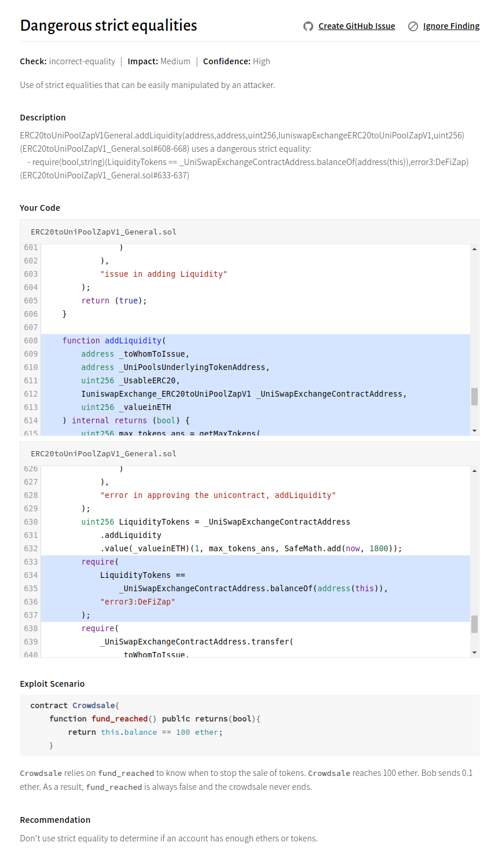502x868 pixels.
Task: Click the Recommendation section heading
Action: click(x=55, y=820)
